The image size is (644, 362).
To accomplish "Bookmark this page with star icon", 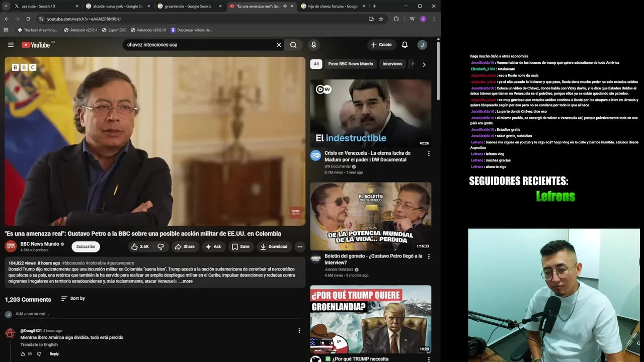I will click(381, 19).
